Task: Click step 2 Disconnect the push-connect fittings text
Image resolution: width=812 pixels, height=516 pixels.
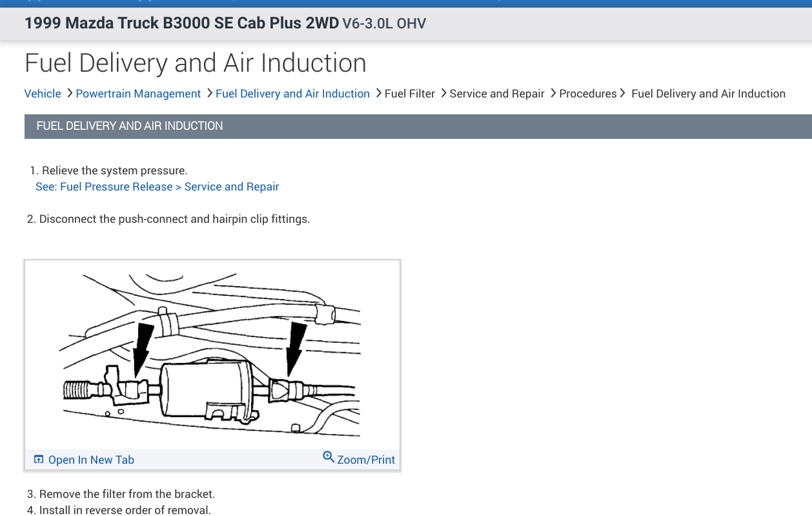Action: (168, 219)
